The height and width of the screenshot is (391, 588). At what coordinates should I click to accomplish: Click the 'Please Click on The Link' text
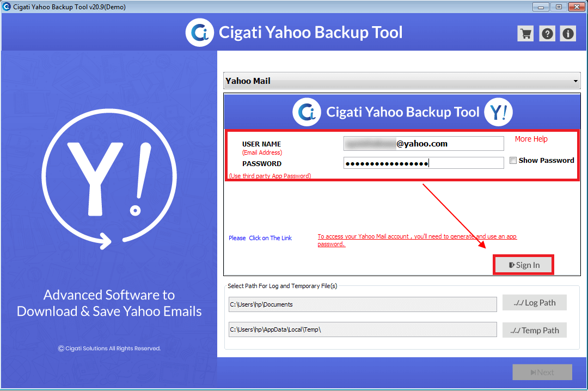260,238
